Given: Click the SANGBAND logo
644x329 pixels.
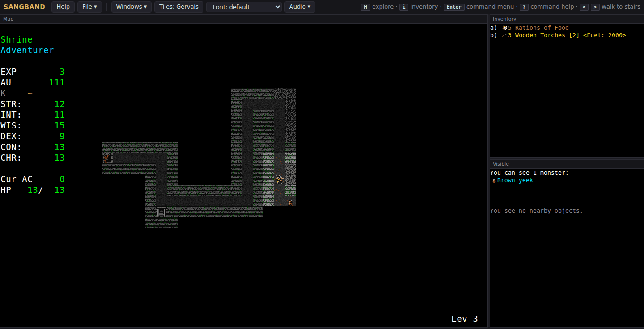Looking at the screenshot, I should [25, 7].
